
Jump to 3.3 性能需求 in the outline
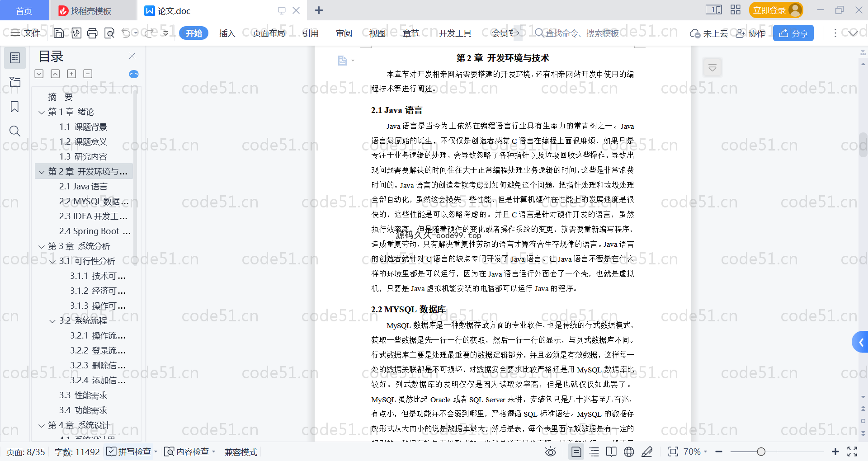[83, 395]
